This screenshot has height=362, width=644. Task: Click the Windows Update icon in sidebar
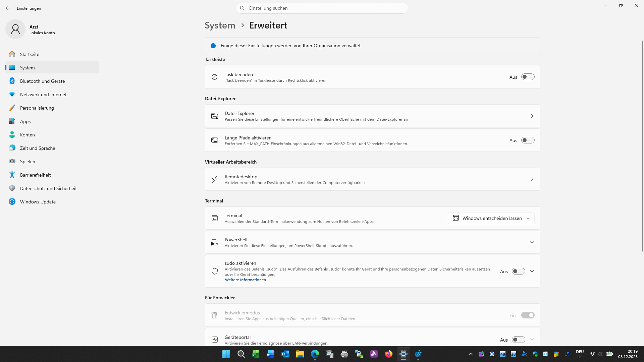(12, 201)
